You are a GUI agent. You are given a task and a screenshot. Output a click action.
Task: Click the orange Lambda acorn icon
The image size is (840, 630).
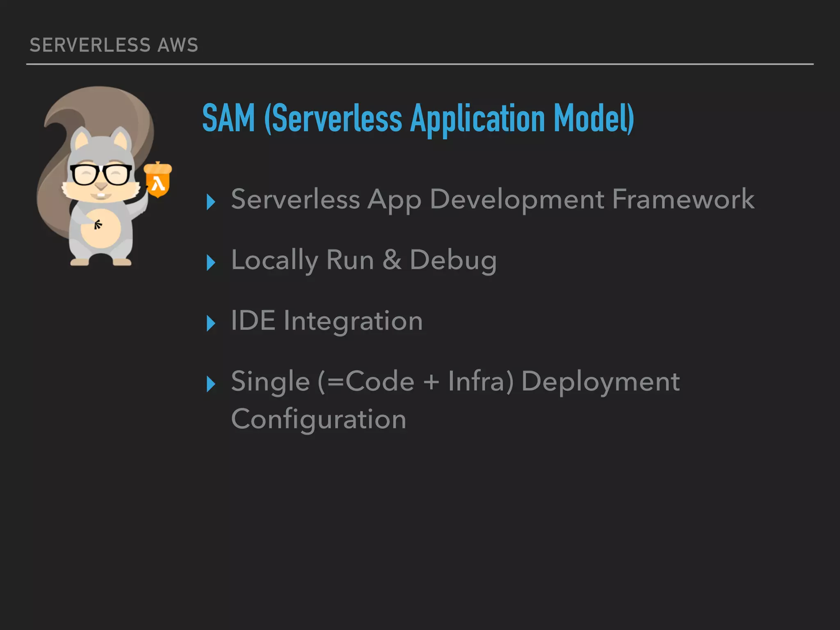(x=158, y=180)
